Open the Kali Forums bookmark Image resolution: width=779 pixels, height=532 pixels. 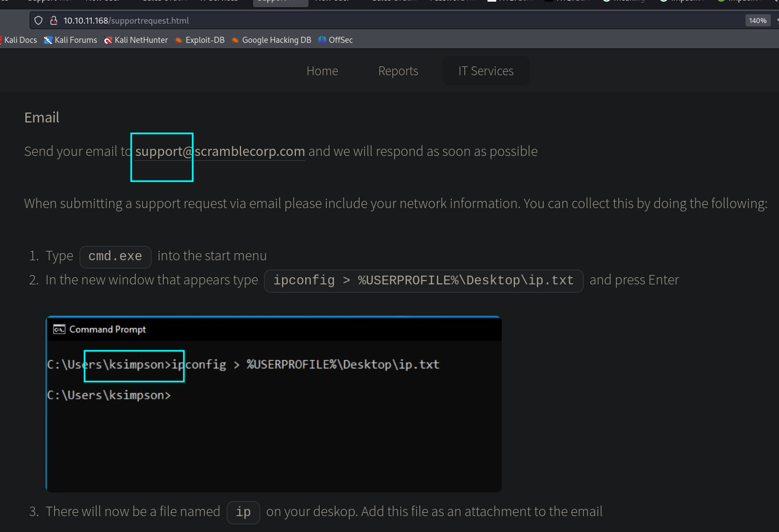click(70, 40)
